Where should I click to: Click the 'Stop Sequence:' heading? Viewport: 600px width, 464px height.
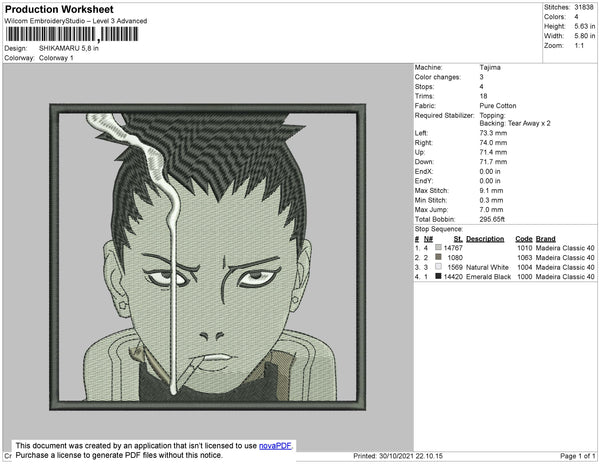[x=439, y=229]
